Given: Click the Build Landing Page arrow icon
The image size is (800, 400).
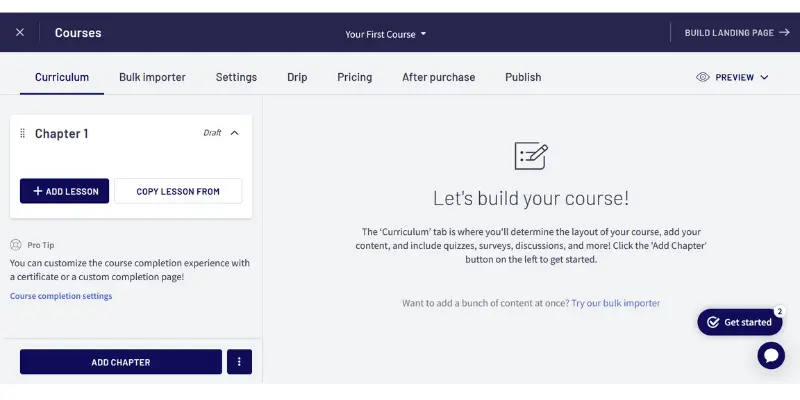Looking at the screenshot, I should (784, 33).
